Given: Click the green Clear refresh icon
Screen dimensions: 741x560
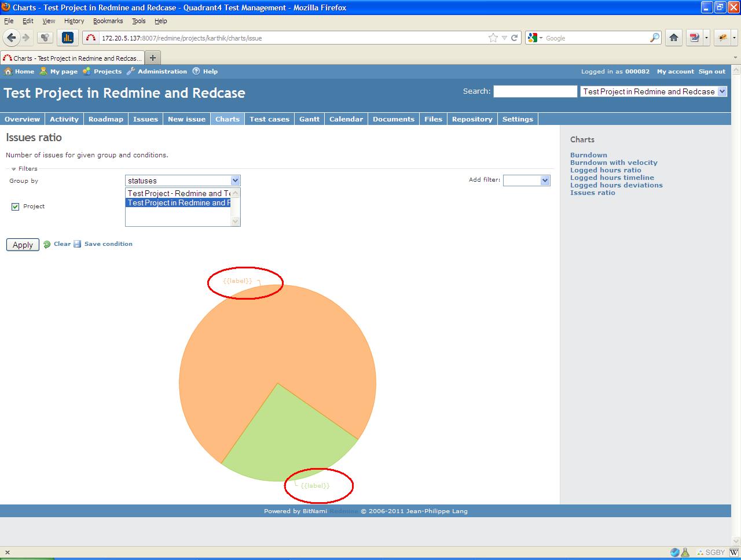Looking at the screenshot, I should (x=47, y=244).
